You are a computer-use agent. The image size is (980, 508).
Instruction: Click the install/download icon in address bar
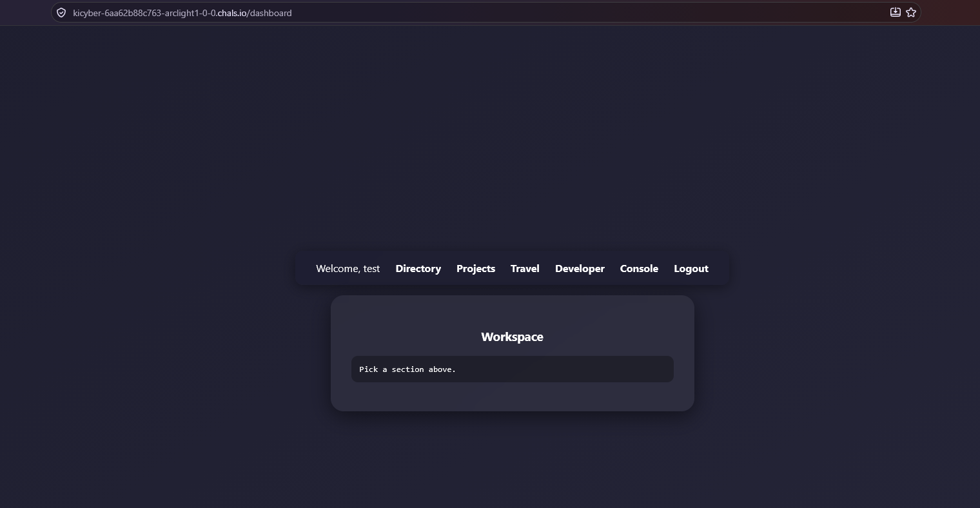point(895,12)
